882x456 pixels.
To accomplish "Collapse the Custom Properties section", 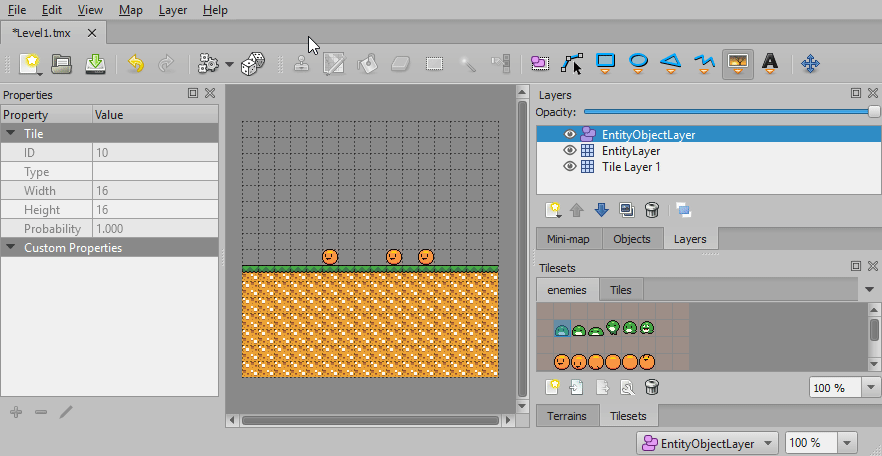I will pyautogui.click(x=11, y=248).
